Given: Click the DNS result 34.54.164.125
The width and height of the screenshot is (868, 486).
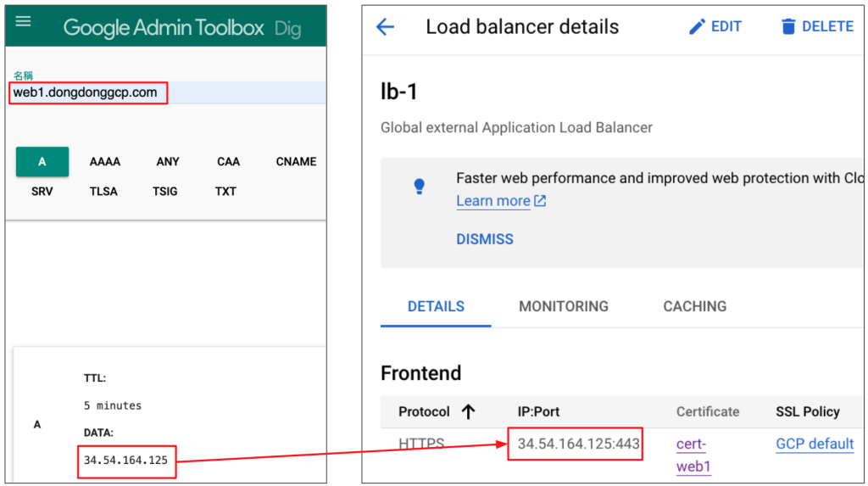Looking at the screenshot, I should point(125,460).
